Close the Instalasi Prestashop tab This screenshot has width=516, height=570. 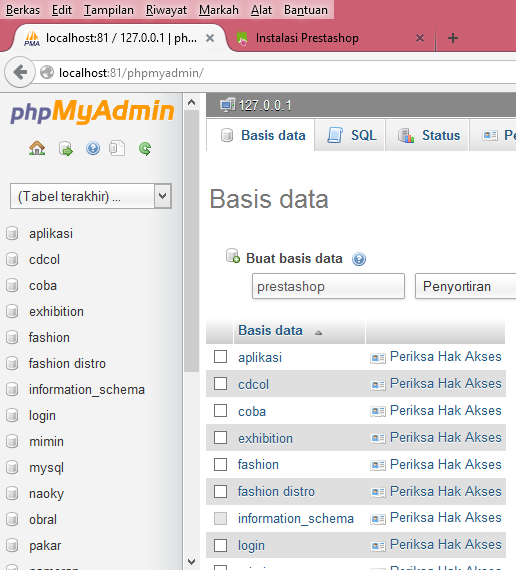420,38
